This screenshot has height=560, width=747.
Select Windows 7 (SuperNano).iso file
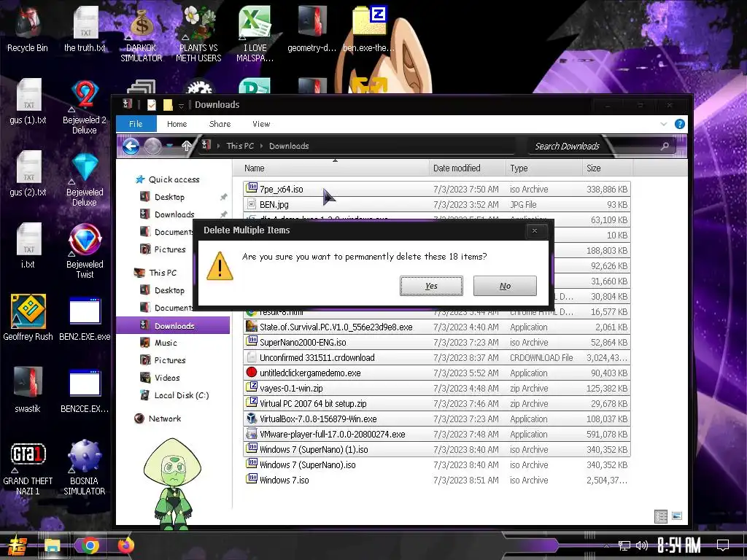(x=436, y=464)
